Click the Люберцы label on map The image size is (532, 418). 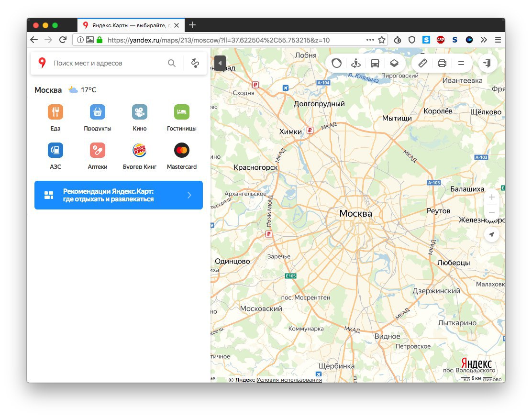coord(454,263)
